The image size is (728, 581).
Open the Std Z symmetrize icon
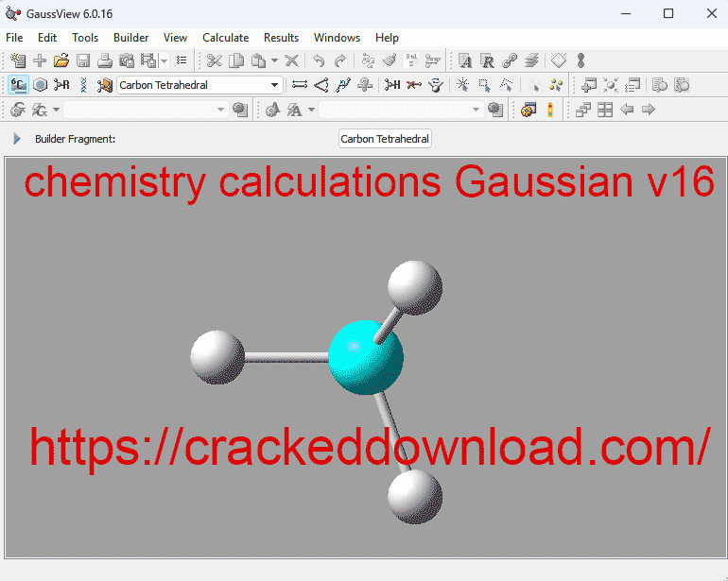point(411,60)
